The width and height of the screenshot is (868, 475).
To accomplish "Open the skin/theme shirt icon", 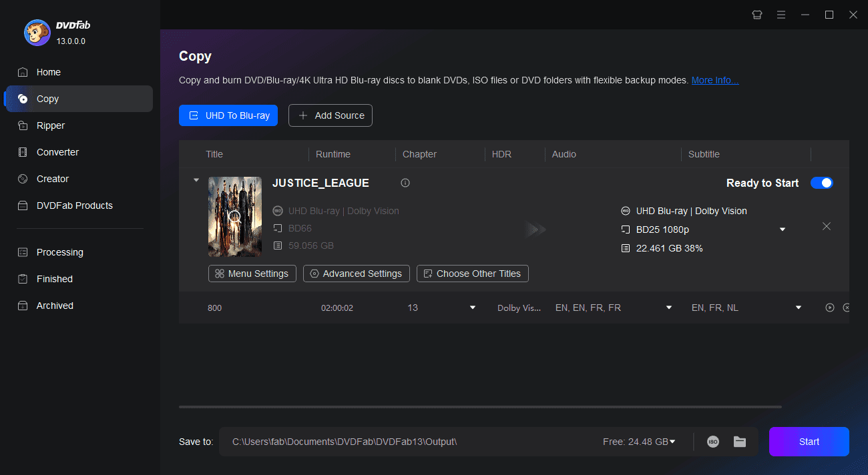I will tap(757, 15).
